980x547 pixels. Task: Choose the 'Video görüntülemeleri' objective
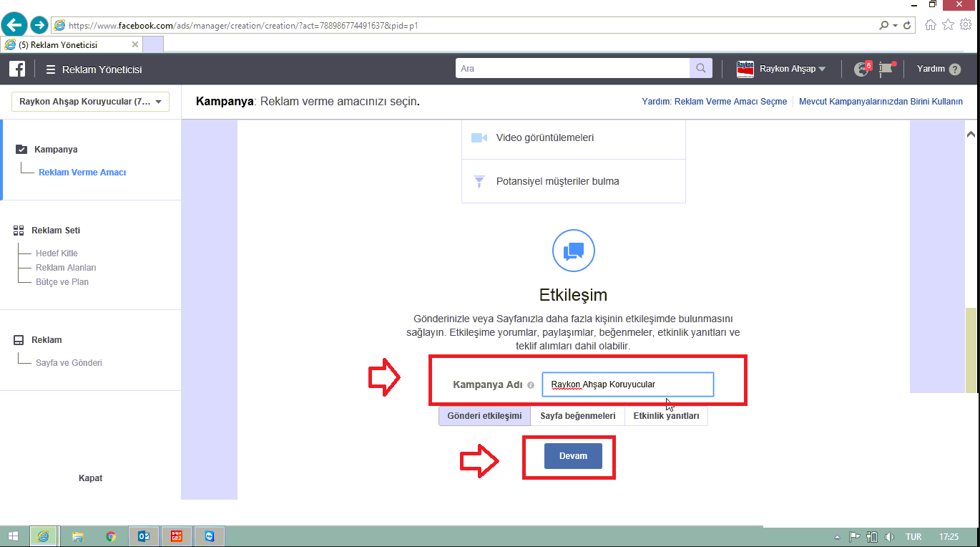click(x=574, y=137)
